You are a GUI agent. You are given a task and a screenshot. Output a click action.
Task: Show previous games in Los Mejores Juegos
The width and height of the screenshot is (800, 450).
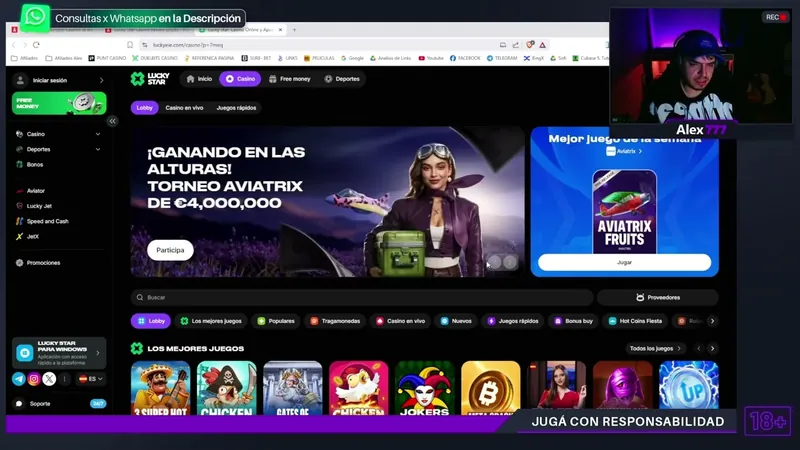click(x=698, y=348)
